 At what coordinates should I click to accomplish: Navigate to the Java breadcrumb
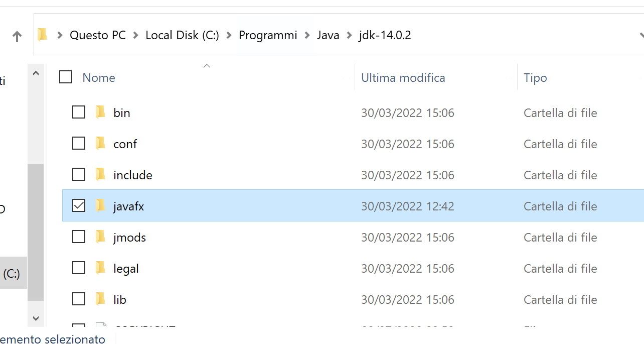(328, 35)
